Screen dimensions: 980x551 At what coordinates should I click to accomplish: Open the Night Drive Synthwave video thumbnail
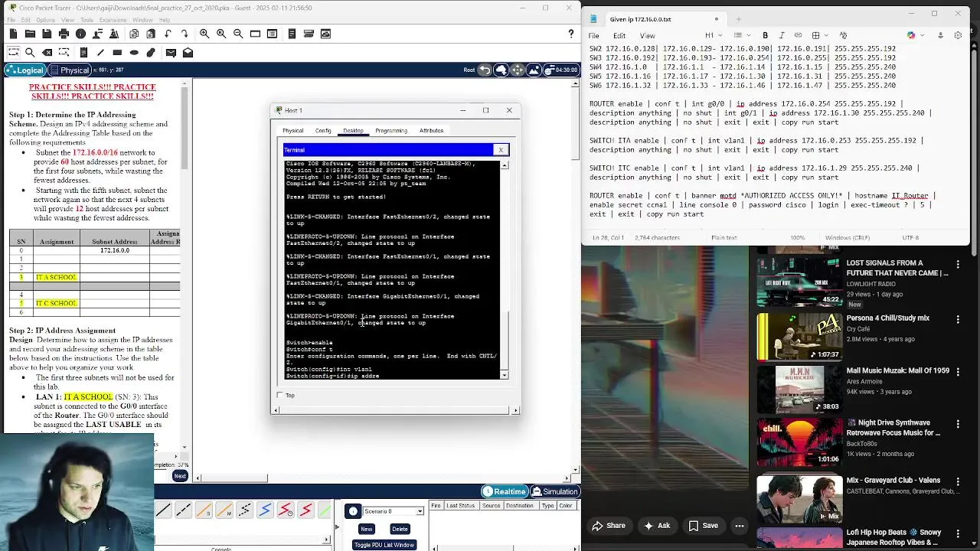[799, 442]
